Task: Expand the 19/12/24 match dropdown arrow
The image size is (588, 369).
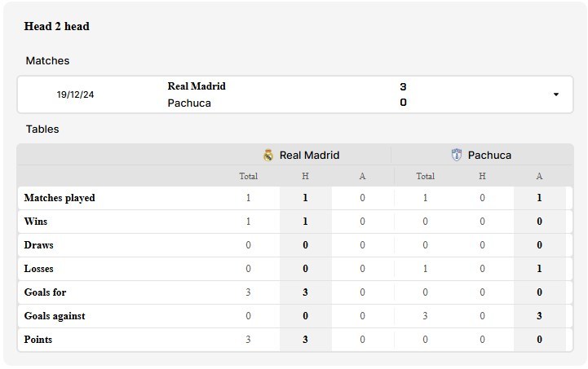Action: [556, 94]
